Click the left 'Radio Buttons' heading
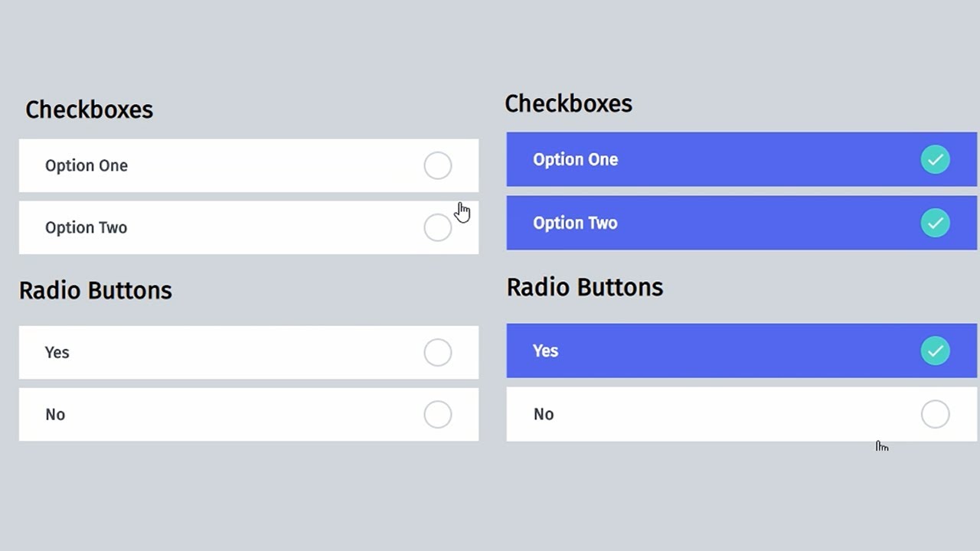 [96, 290]
